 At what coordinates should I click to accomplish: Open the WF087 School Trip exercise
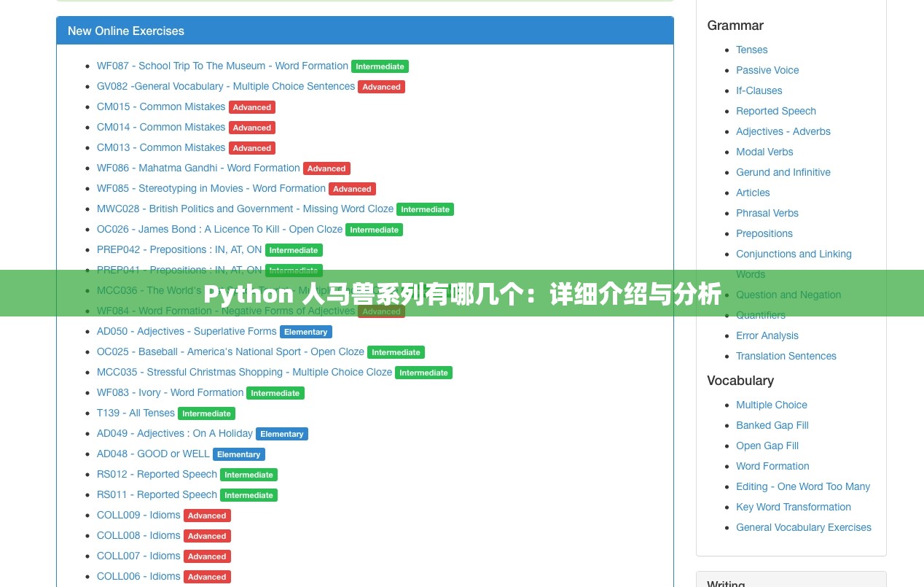point(222,66)
